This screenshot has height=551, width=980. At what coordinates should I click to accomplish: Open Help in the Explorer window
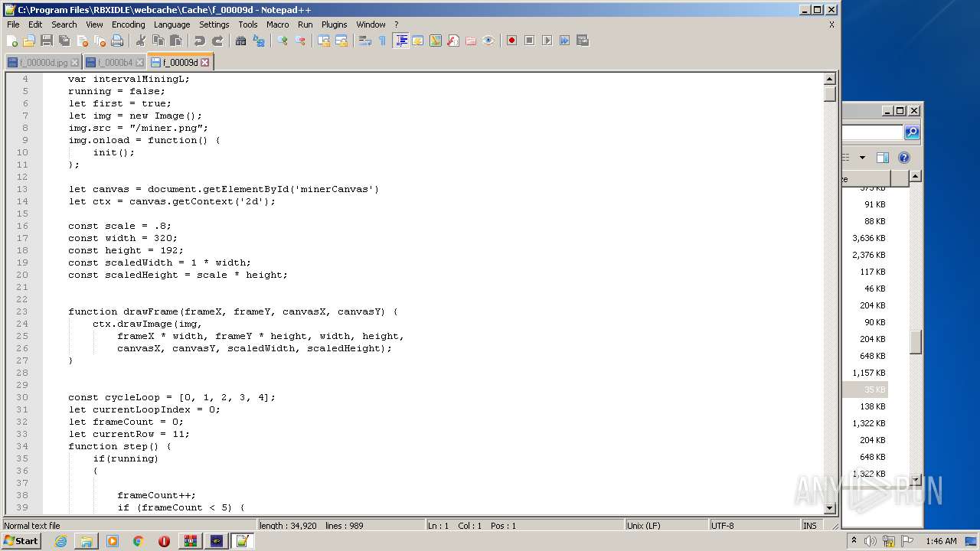(904, 158)
